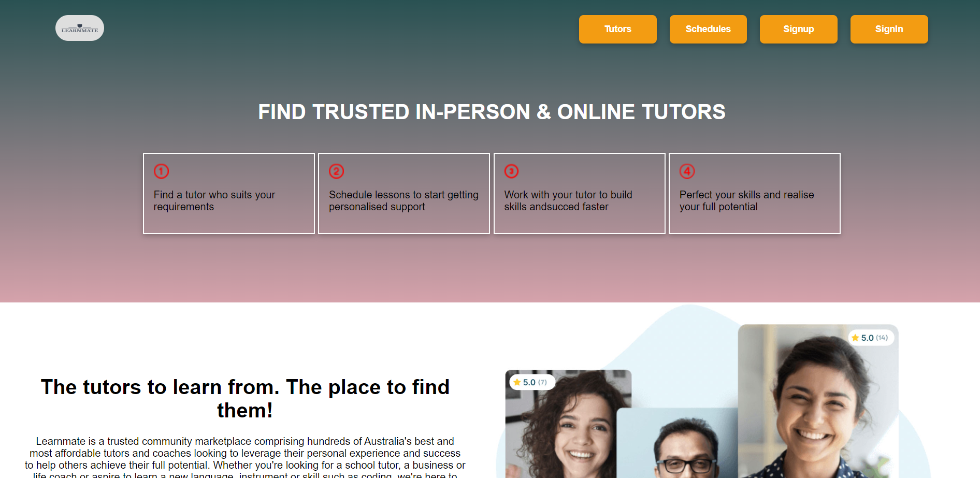
Task: Click the circled number 1 icon
Action: pyautogui.click(x=161, y=171)
